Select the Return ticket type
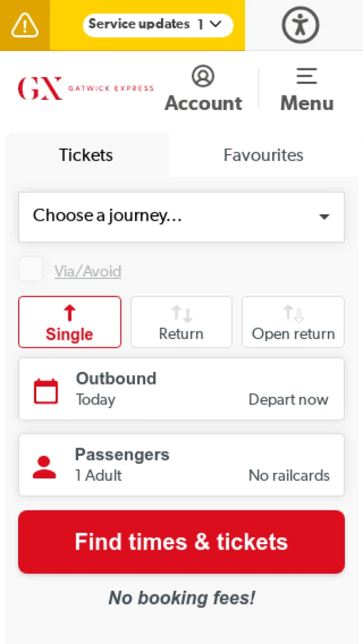 (x=181, y=322)
